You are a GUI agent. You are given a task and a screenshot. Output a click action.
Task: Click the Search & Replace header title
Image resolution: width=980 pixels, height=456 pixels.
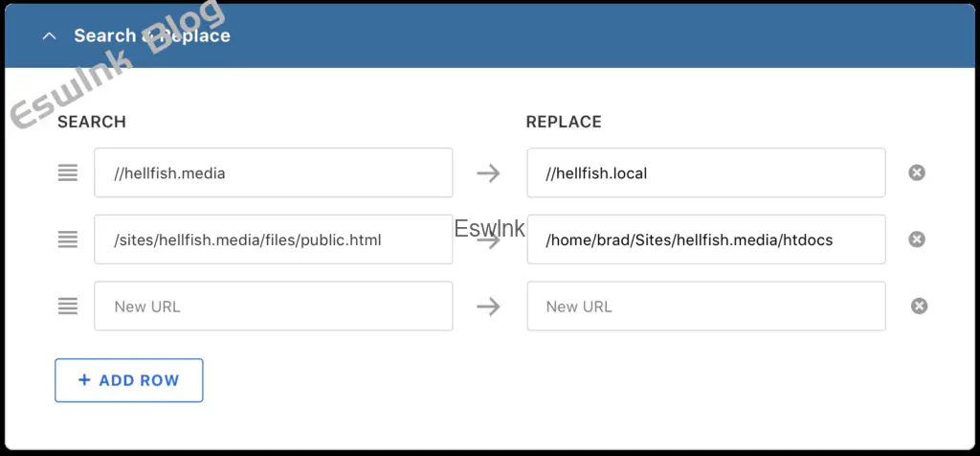[152, 36]
